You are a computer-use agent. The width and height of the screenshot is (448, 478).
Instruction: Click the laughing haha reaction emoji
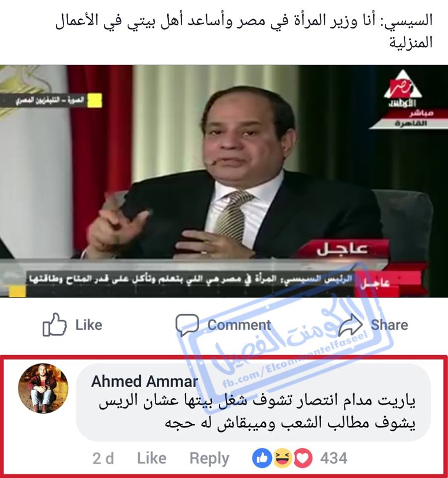[x=283, y=458]
